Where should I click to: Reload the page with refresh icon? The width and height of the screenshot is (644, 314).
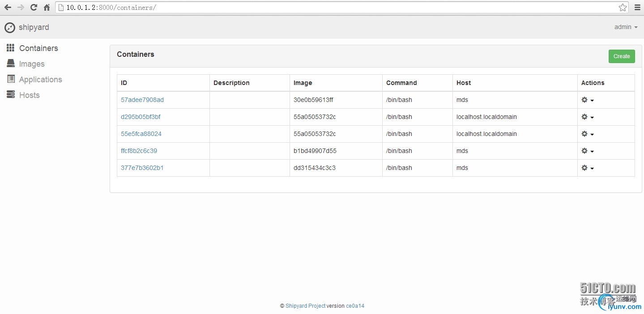(x=34, y=8)
